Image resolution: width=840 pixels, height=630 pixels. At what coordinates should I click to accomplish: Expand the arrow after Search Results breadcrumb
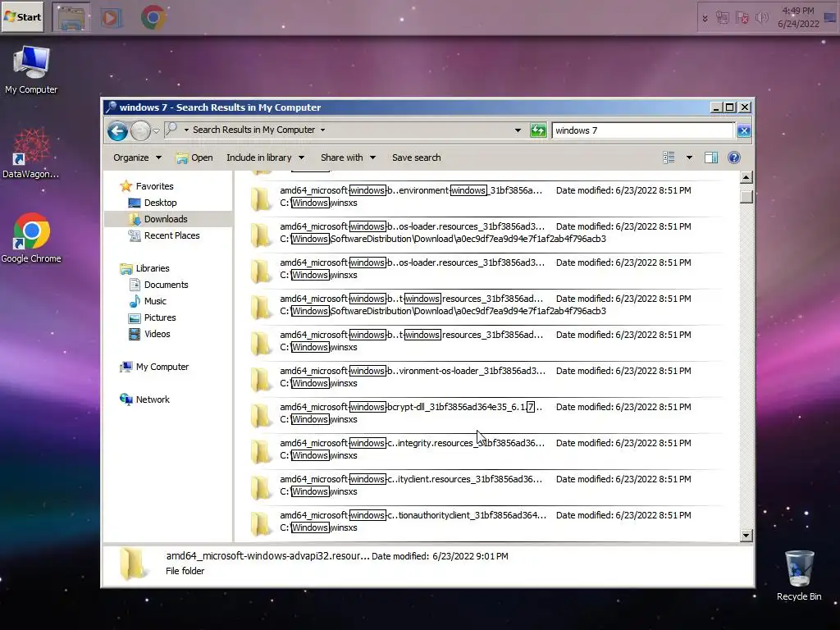point(322,130)
